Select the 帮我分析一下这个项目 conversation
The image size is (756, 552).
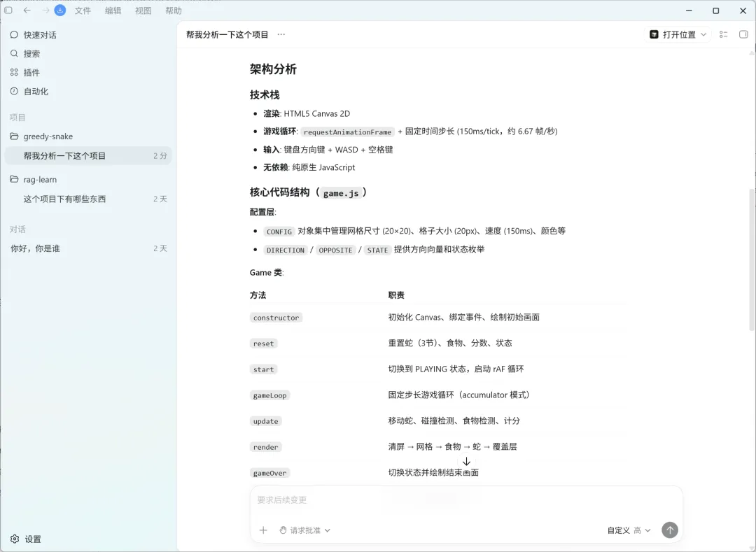(88, 155)
